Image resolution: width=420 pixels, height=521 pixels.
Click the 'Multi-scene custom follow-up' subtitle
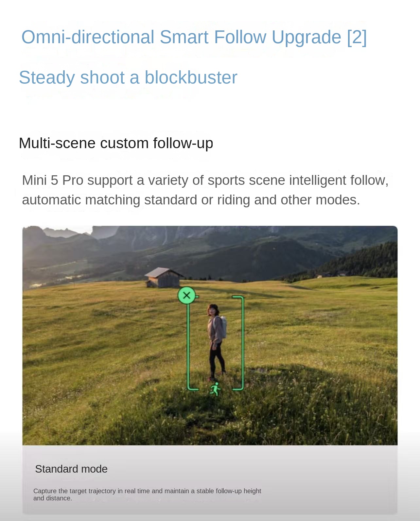[116, 143]
